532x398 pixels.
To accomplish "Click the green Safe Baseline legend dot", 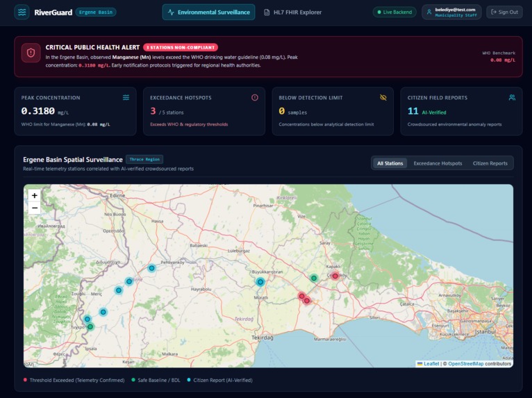I will [x=133, y=380].
